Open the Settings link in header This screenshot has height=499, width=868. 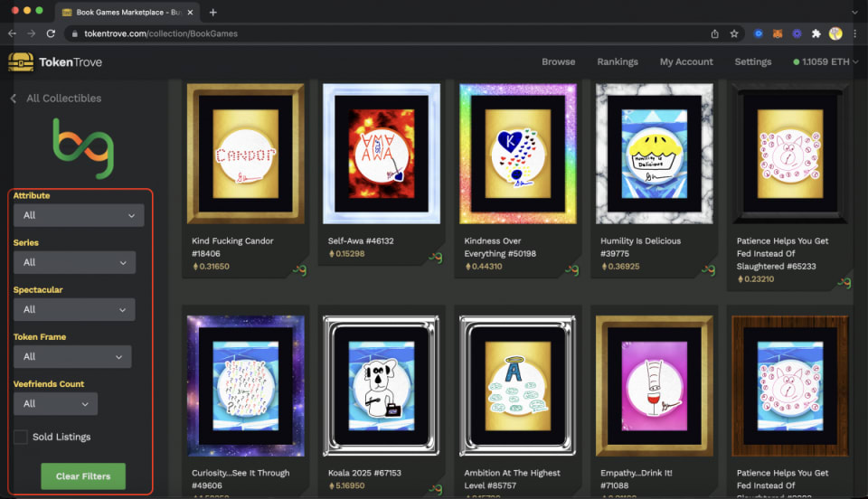[752, 62]
